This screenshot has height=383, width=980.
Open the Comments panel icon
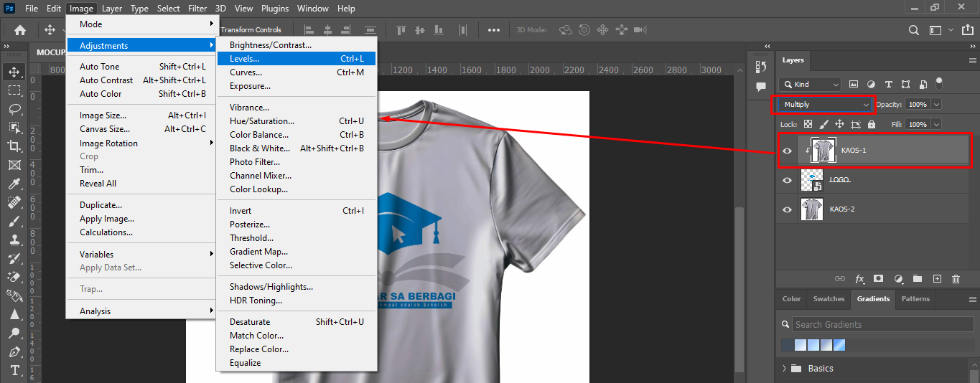761,86
